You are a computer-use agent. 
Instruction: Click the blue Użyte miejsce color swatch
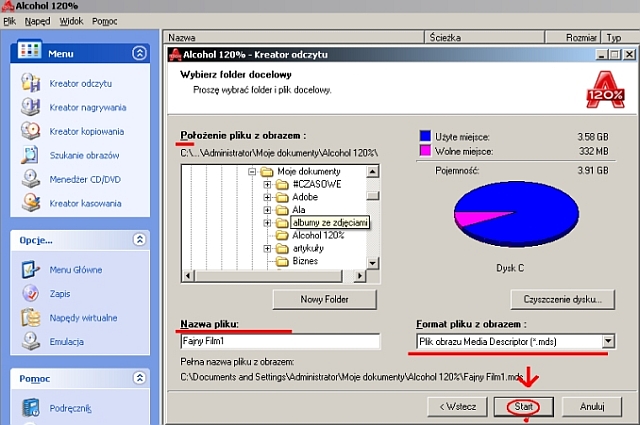tap(425, 136)
